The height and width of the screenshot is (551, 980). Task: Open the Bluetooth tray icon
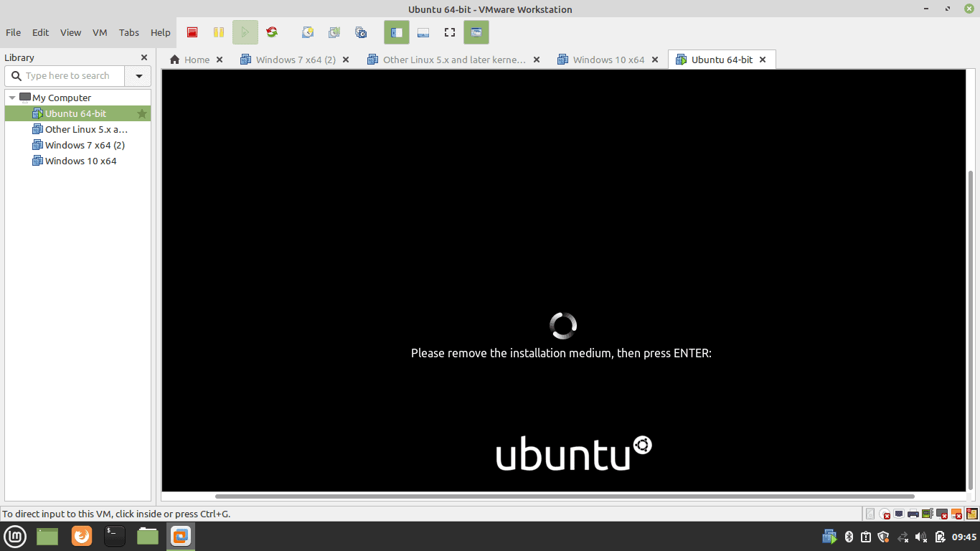(848, 537)
